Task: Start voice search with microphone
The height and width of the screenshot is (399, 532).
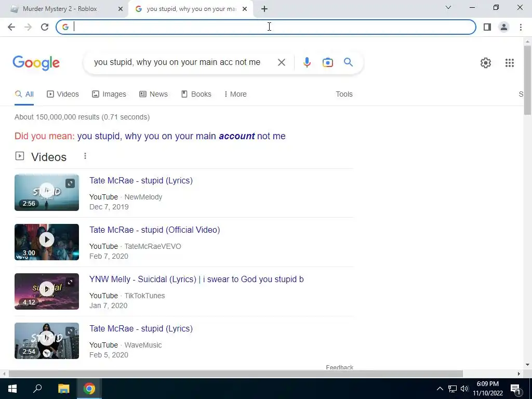Action: 307,62
